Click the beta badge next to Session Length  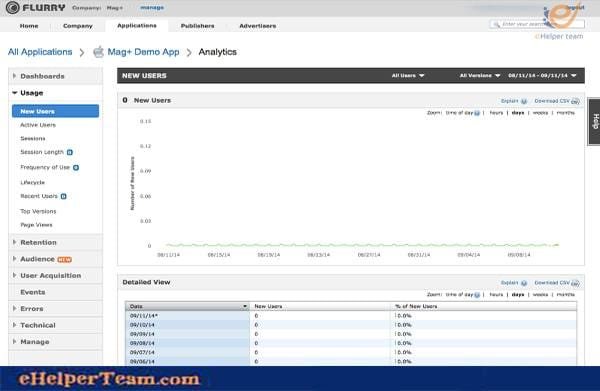coord(70,152)
